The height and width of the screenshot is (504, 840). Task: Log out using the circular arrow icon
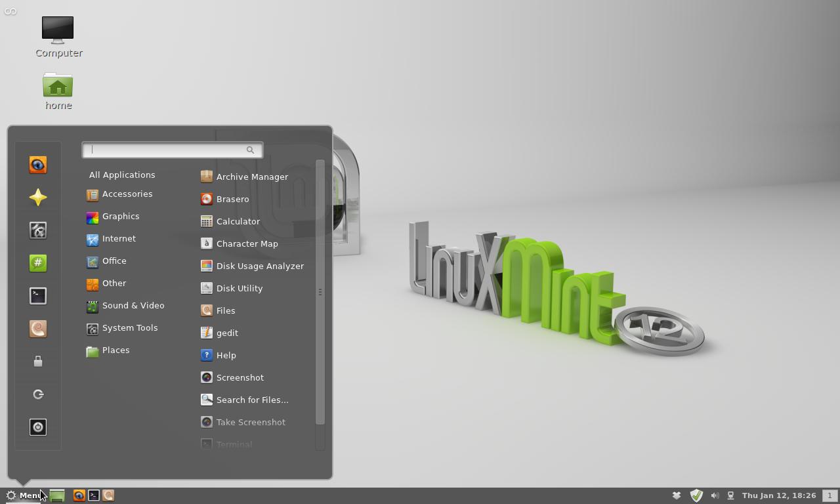coord(38,394)
